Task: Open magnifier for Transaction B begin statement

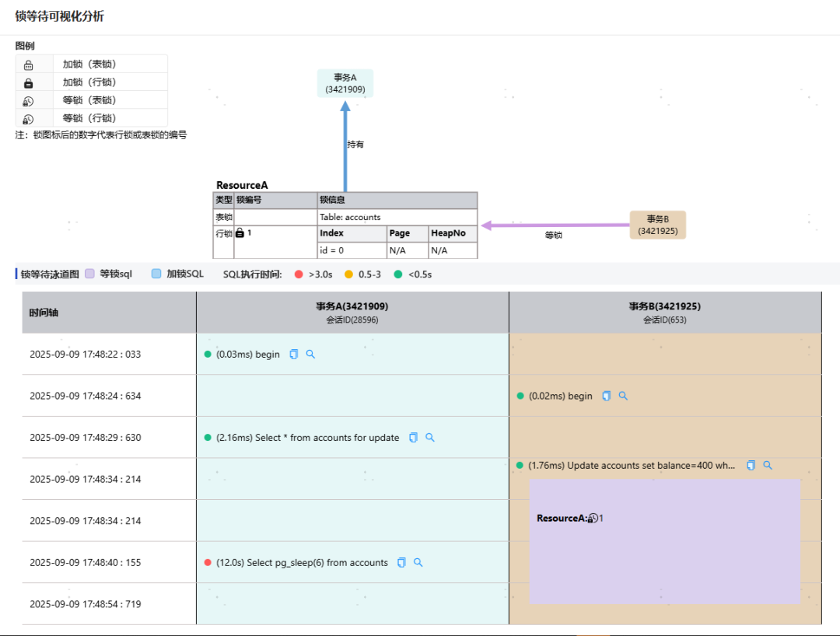Action: [x=623, y=397]
